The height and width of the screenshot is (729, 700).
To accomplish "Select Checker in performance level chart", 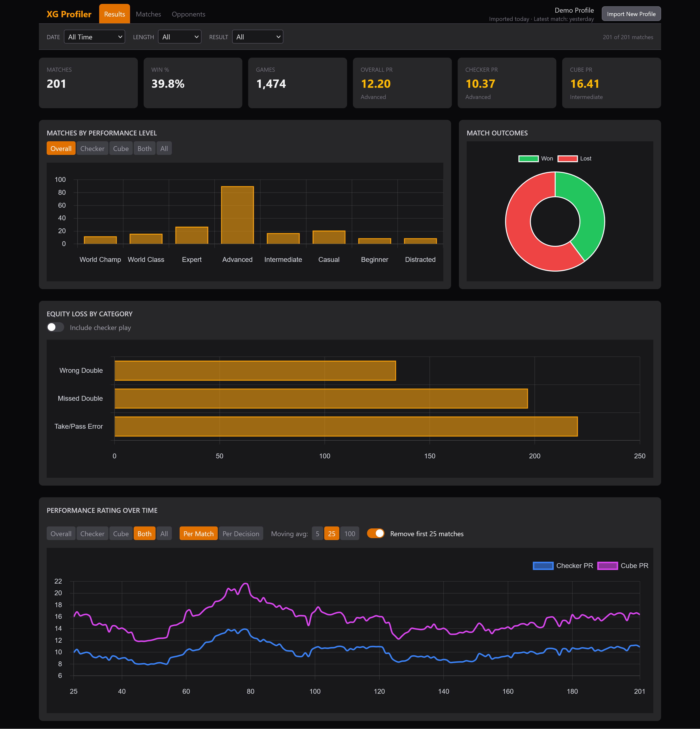I will click(92, 148).
